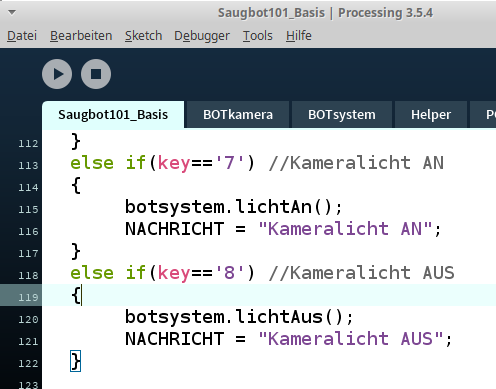496x389 pixels.
Task: Click line number 116 in the gutter
Action: [28, 231]
